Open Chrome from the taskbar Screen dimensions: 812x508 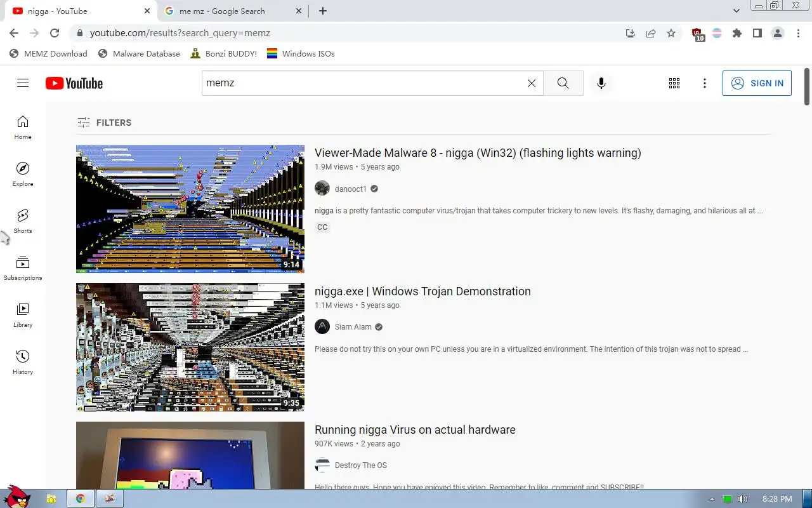pyautogui.click(x=81, y=498)
